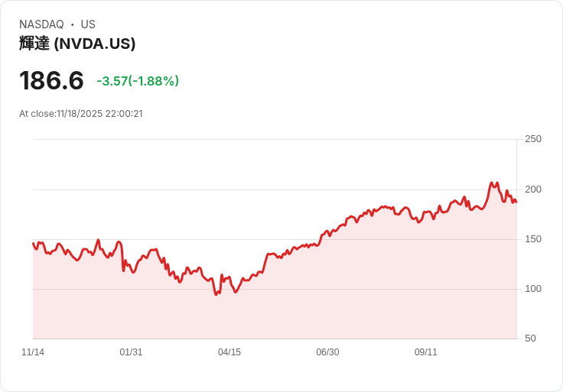Click the 200 y-axis label
The height and width of the screenshot is (392, 563).
click(x=532, y=190)
